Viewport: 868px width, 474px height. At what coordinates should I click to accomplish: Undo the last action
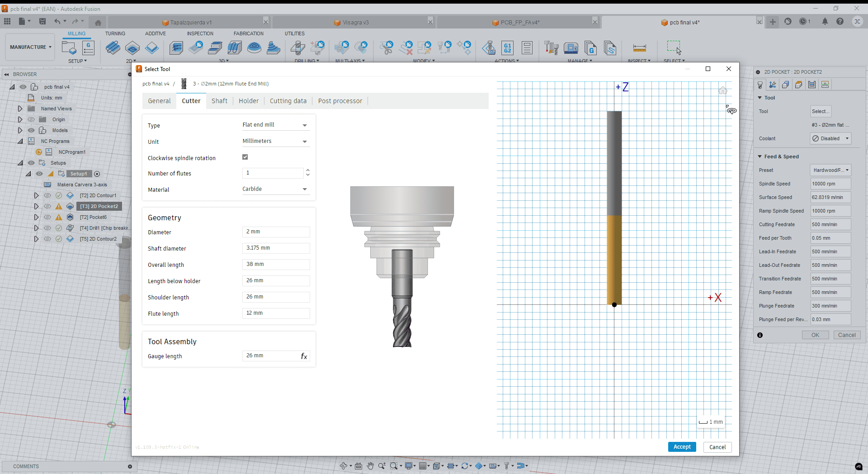click(57, 21)
